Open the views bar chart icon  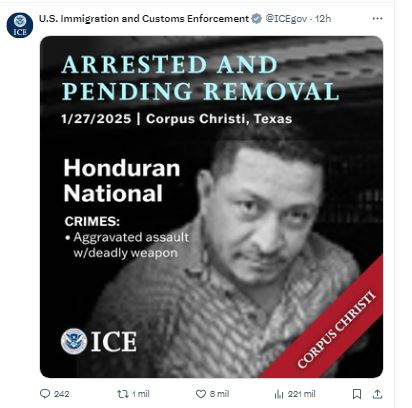pos(279,394)
